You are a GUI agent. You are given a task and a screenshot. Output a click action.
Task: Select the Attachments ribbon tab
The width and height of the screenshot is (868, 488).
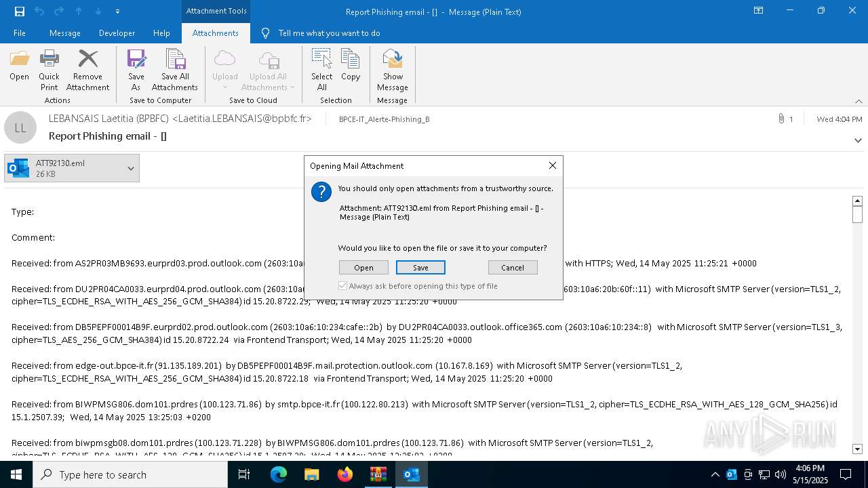pos(216,33)
